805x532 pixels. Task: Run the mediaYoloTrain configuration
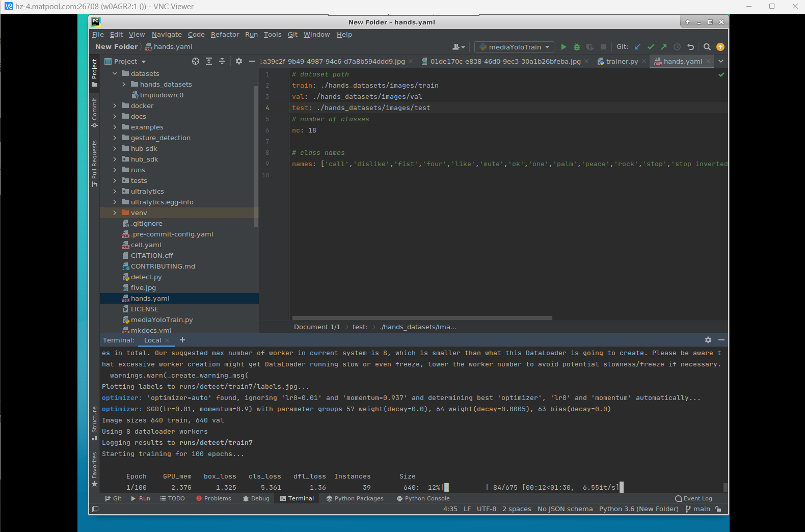pyautogui.click(x=563, y=47)
